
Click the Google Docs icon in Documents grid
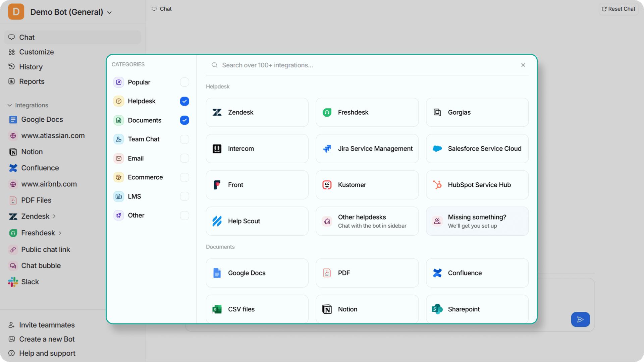(x=217, y=273)
